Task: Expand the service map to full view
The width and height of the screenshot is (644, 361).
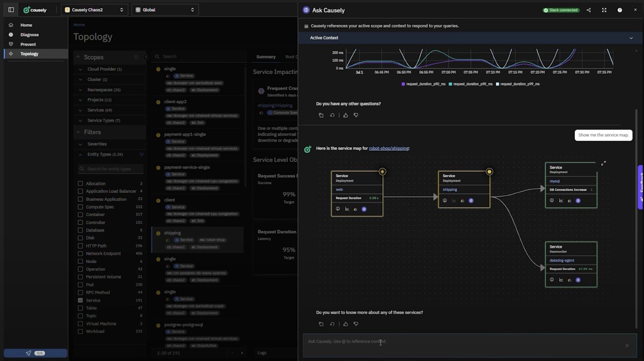Action: pos(603,163)
